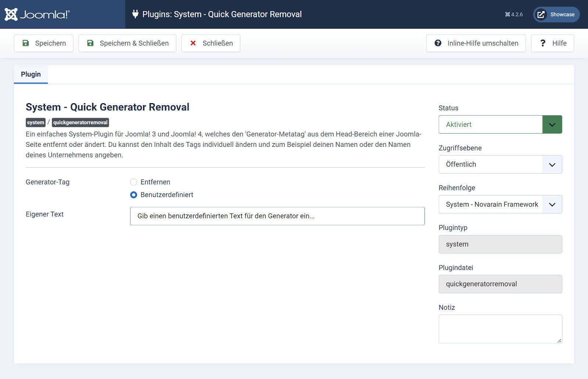Toggle inline help with Inline-Hilfe umschalten
The width and height of the screenshot is (588, 379).
tap(482, 43)
